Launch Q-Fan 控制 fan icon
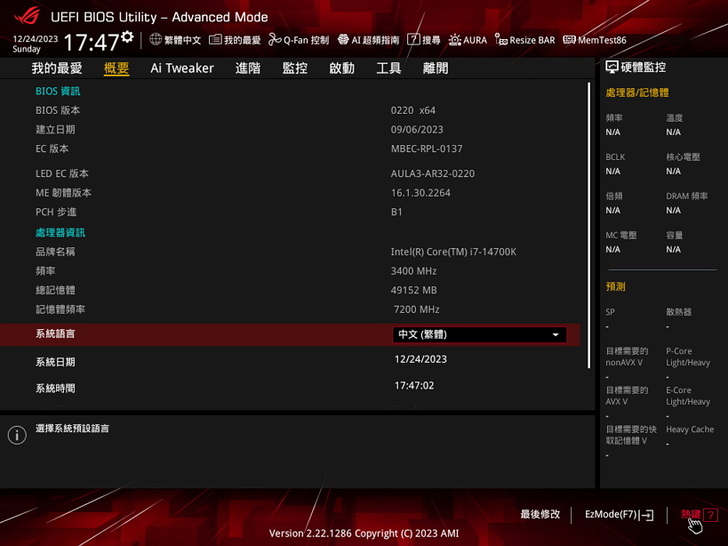 299,40
